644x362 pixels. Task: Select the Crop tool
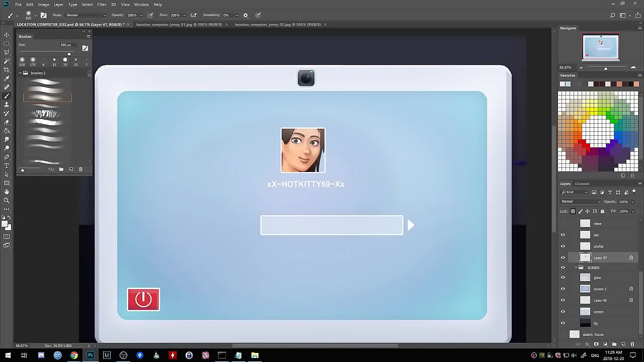pyautogui.click(x=7, y=69)
